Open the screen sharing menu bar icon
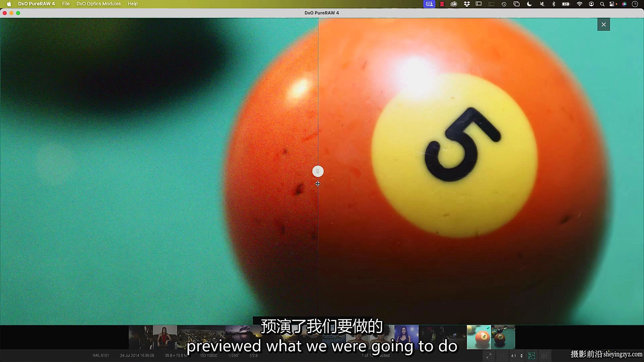Screen dimensions: 644x362 coord(429,4)
